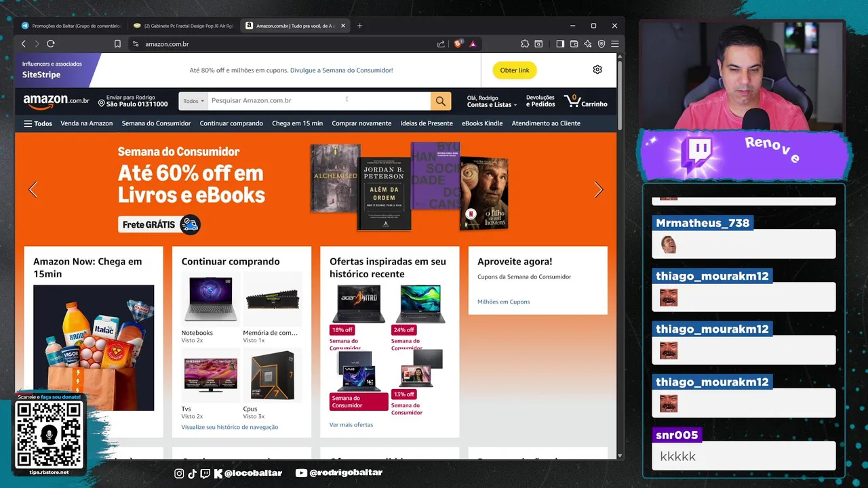868x488 pixels.
Task: Reload the Amazon page
Action: tap(51, 44)
